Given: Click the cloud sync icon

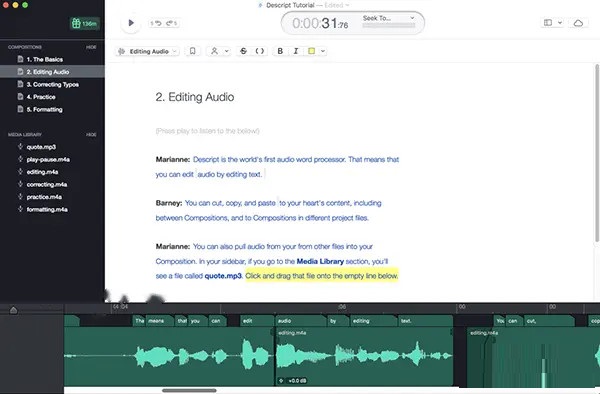Looking at the screenshot, I should coord(578,23).
